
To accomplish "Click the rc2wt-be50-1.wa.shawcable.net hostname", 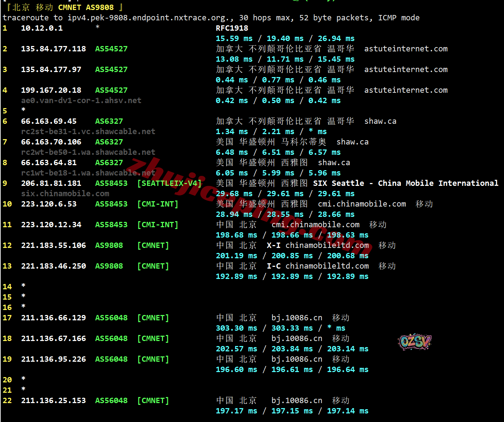I will pos(88,152).
